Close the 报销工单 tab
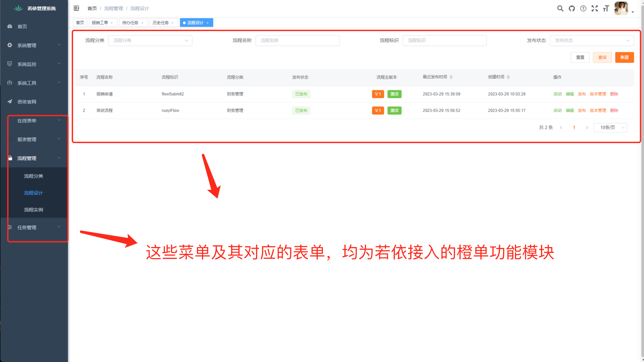644x362 pixels. pos(112,23)
